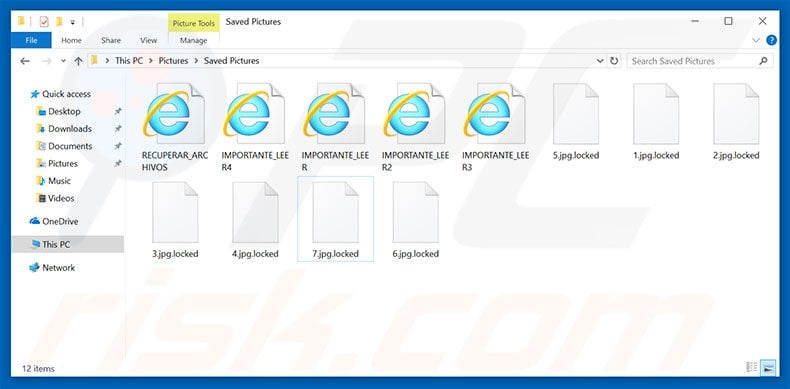Open the Home ribbon tab
Image resolution: width=790 pixels, height=389 pixels.
tap(71, 40)
